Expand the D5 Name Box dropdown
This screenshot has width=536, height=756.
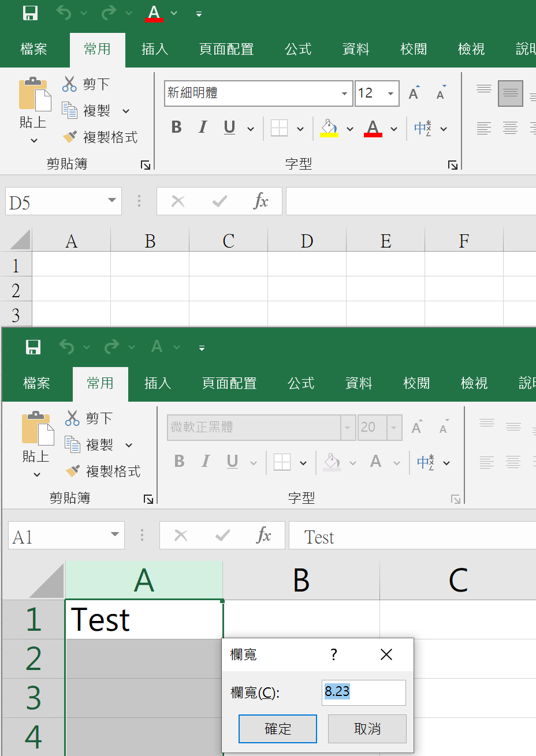point(112,201)
